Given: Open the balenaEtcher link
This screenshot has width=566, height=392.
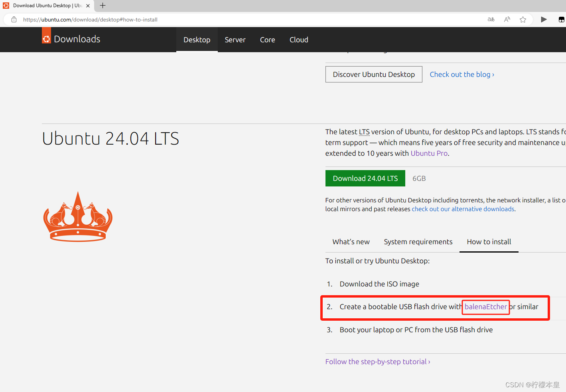Looking at the screenshot, I should (486, 307).
